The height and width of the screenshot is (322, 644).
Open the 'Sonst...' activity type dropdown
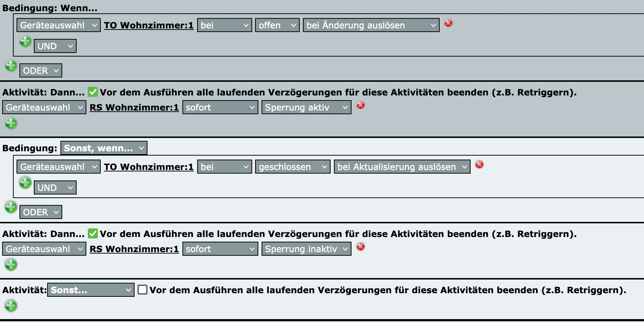(91, 290)
